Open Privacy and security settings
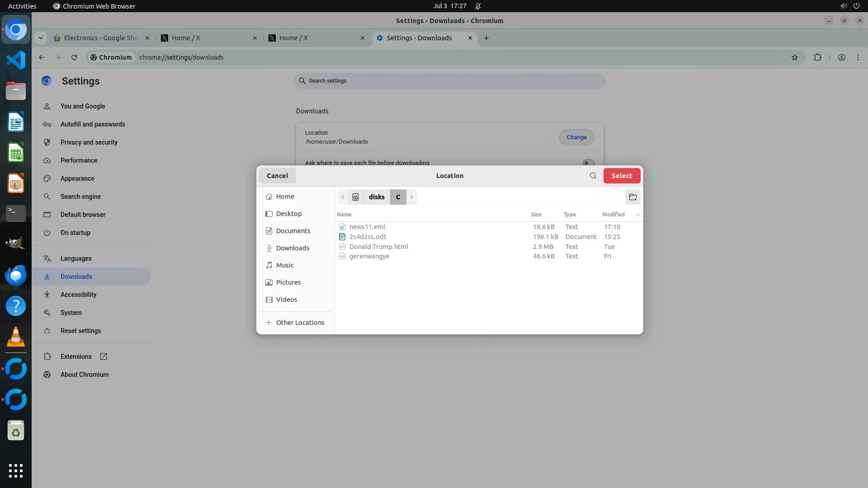This screenshot has height=488, width=868. click(x=89, y=142)
